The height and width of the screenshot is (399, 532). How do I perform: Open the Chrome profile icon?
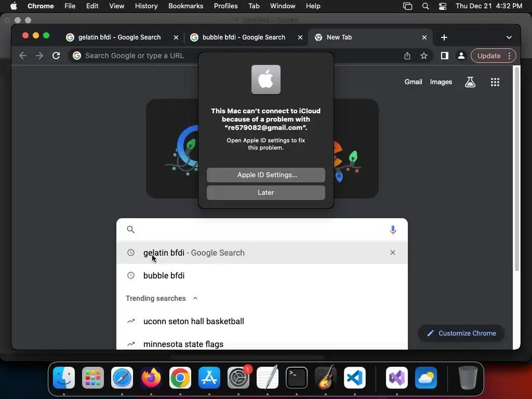[461, 56]
